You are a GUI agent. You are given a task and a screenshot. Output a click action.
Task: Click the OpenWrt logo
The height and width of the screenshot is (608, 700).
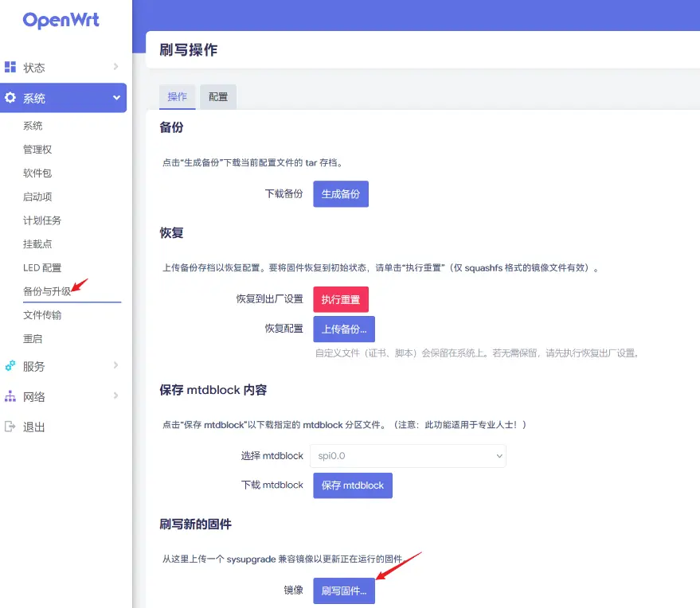(x=61, y=21)
